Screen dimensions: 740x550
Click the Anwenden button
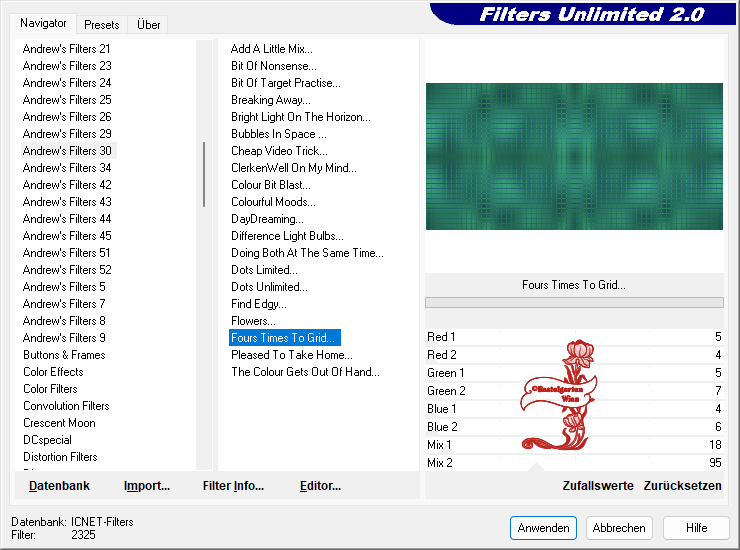(x=543, y=528)
